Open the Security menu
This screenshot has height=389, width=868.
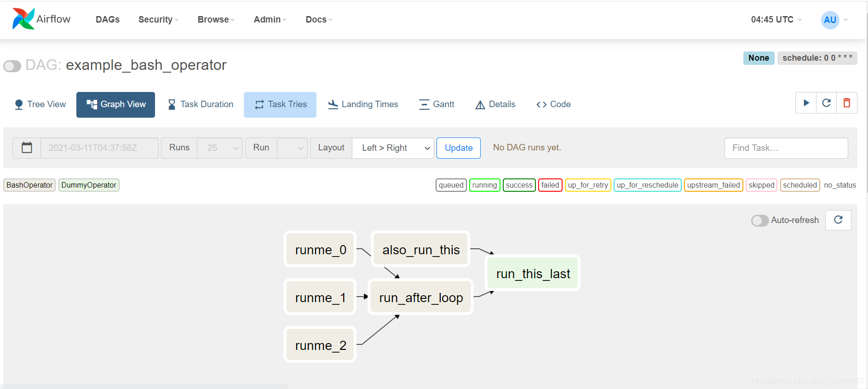click(158, 19)
